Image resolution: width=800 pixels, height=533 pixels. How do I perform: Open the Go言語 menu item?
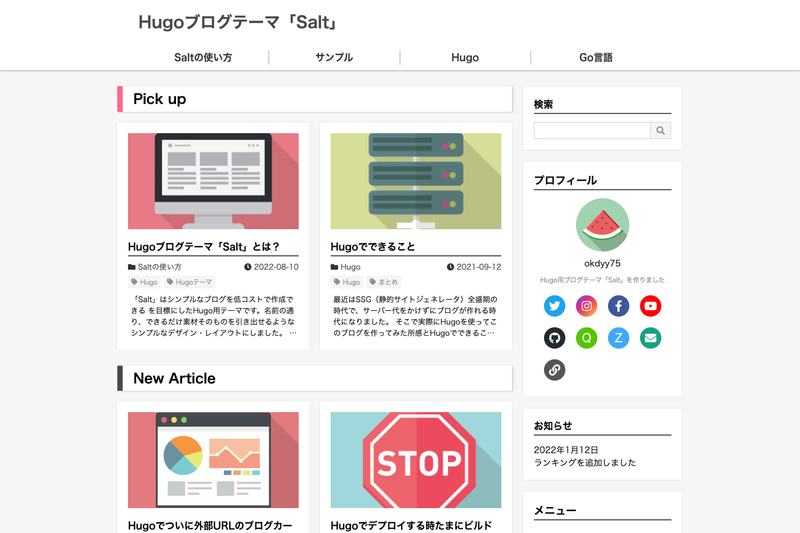[596, 57]
